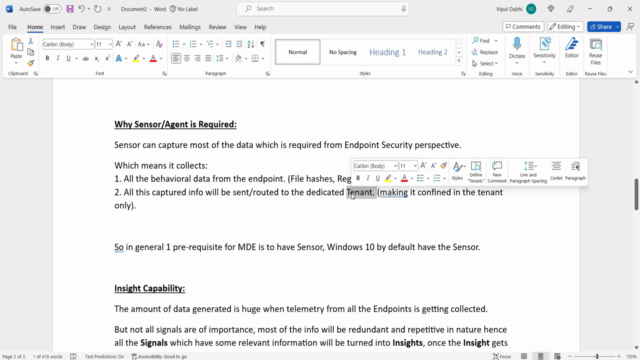Click the Format Painter brush in ribbon

31,63
